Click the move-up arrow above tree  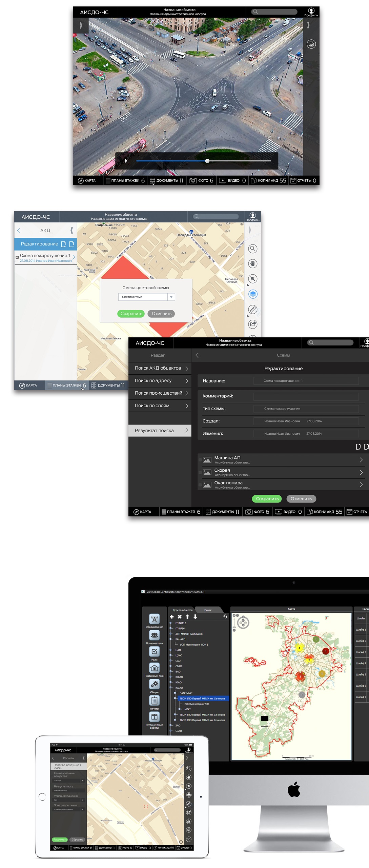[x=187, y=617]
